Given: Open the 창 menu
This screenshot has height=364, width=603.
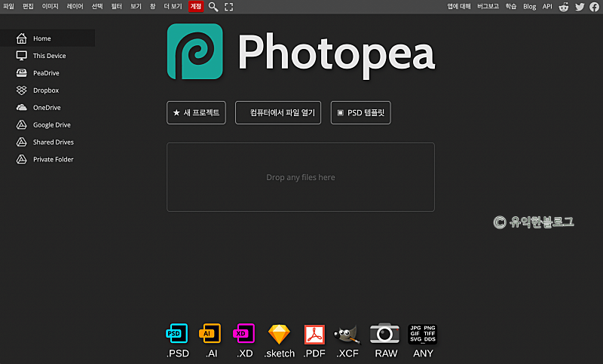Looking at the screenshot, I should click(x=153, y=7).
